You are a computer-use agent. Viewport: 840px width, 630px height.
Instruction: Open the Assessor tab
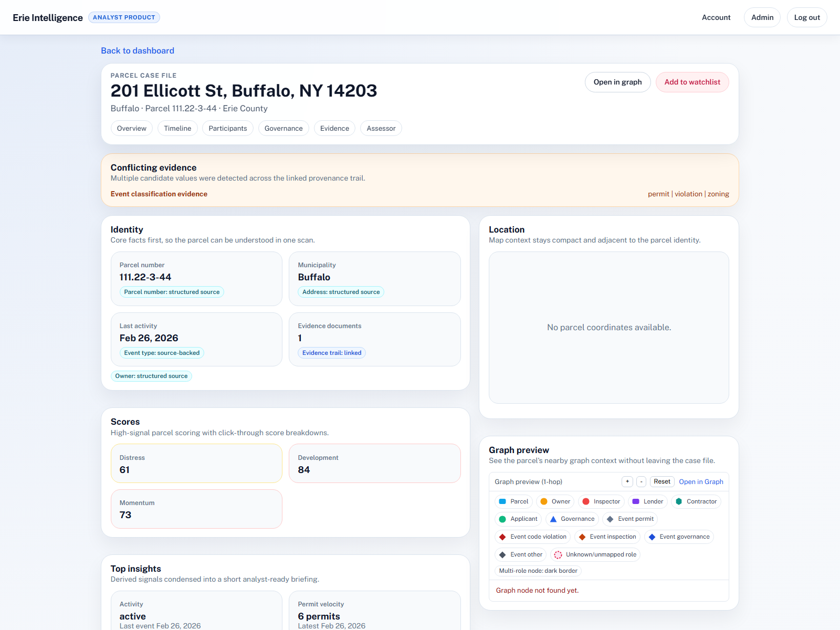pos(381,128)
